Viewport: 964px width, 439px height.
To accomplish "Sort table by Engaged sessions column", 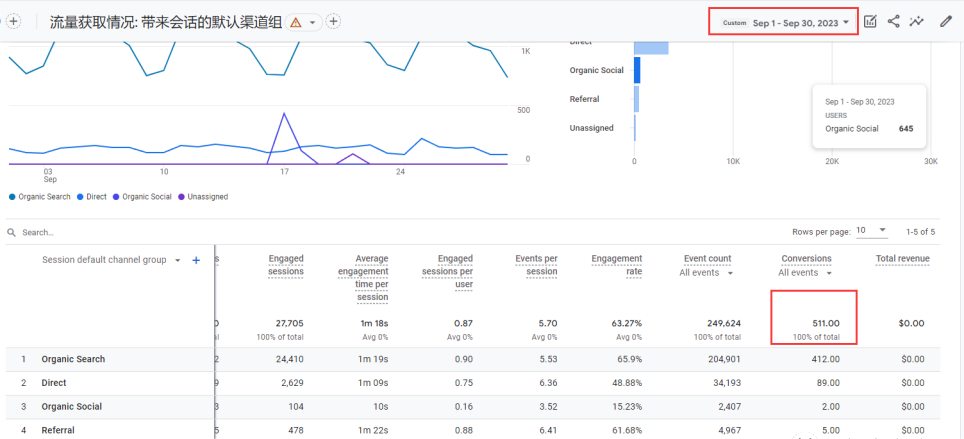I will coord(286,265).
